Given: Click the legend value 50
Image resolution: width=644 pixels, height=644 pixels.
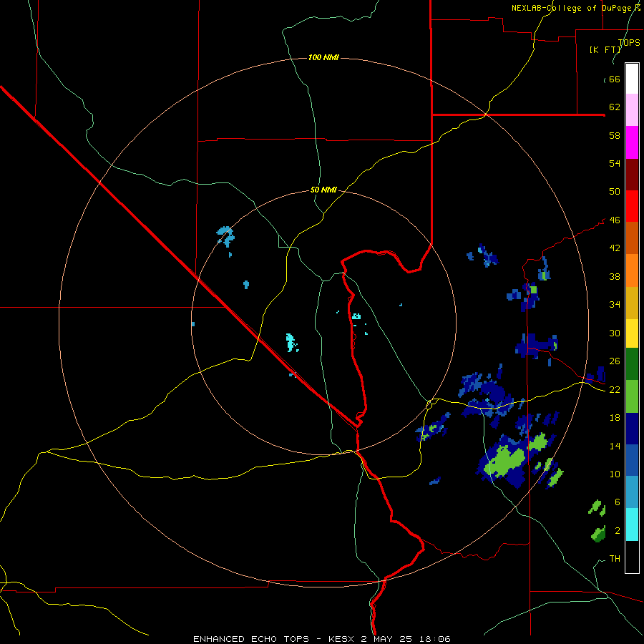Looking at the screenshot, I should (x=615, y=191).
